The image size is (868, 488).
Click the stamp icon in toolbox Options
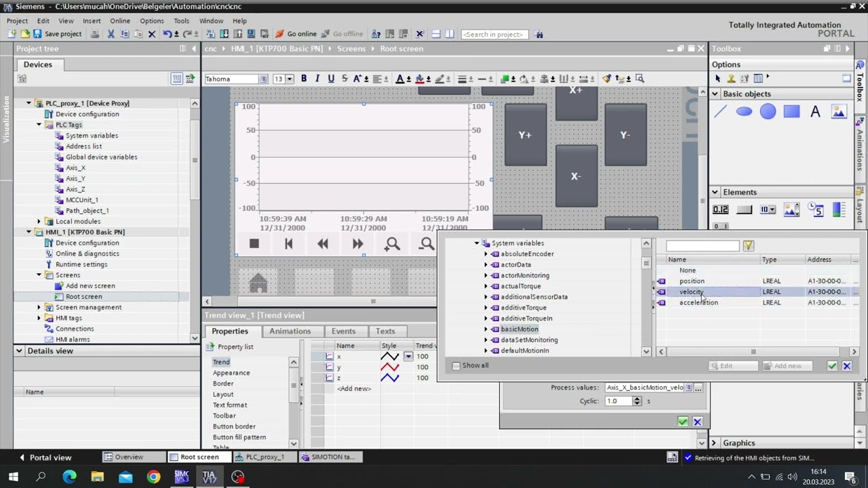coord(732,79)
